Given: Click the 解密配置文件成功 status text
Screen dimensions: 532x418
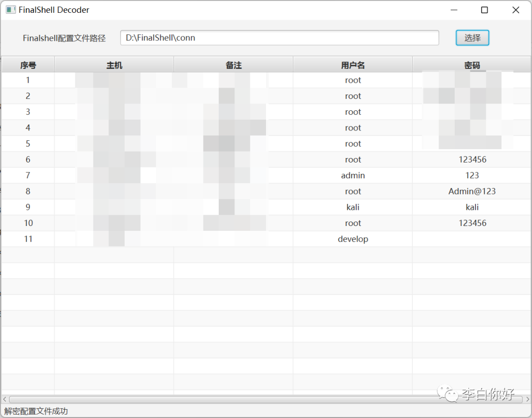Looking at the screenshot, I should 36,411.
